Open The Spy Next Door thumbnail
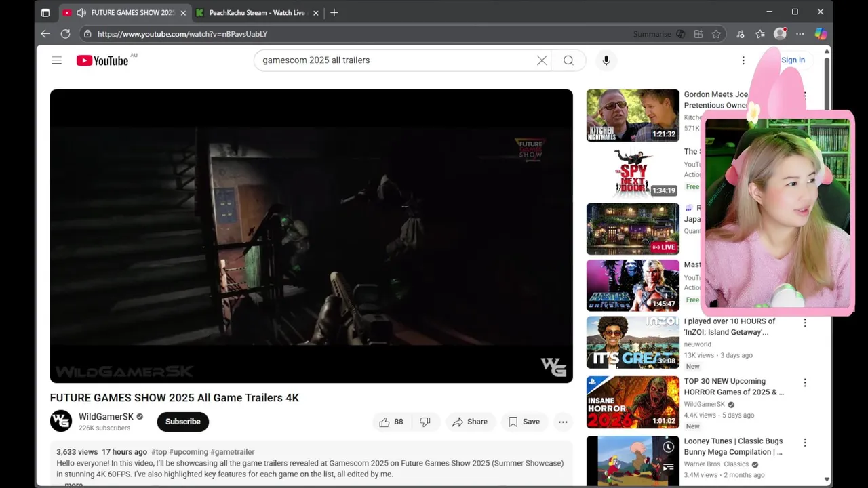 [x=633, y=172]
